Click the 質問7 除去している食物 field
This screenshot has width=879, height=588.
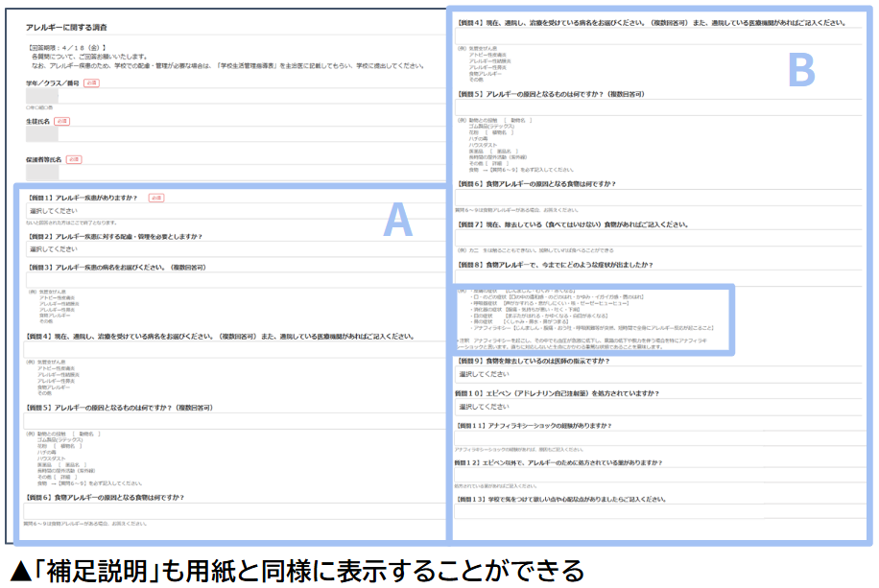click(658, 238)
